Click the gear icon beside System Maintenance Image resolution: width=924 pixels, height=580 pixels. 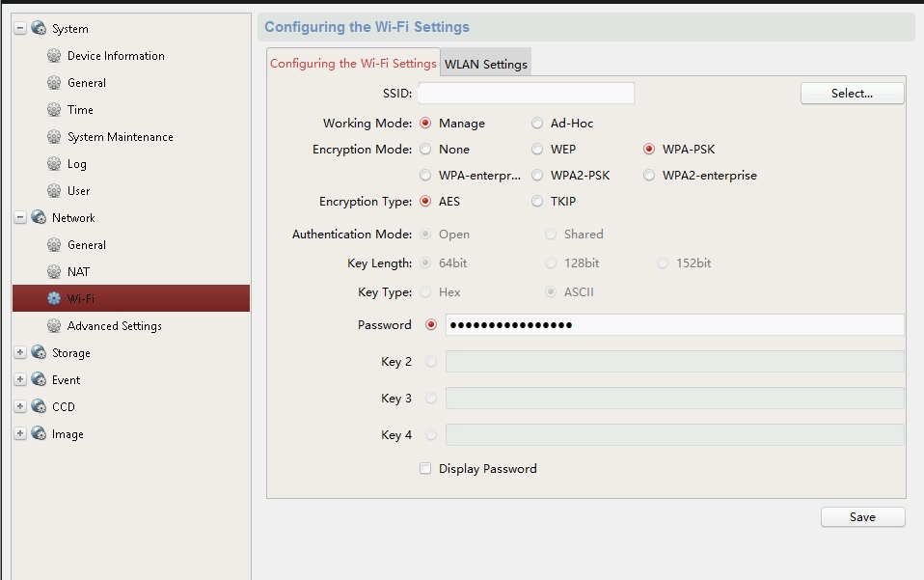coord(54,137)
